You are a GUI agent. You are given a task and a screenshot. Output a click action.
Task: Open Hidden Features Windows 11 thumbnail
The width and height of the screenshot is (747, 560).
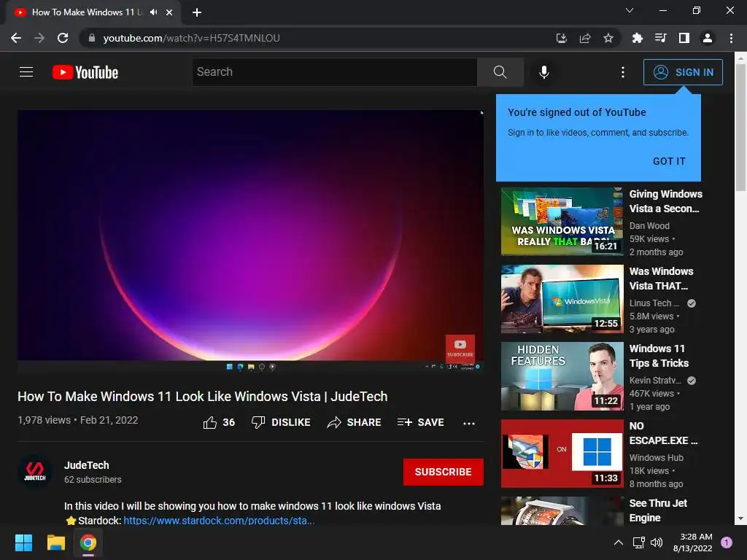tap(562, 376)
